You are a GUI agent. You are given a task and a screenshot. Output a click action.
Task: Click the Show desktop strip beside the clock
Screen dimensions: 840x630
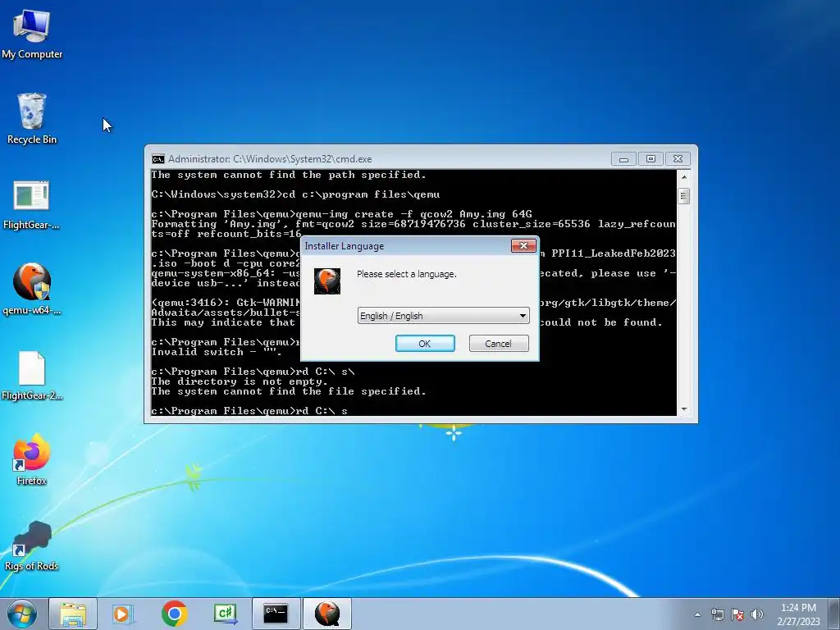tap(836, 614)
